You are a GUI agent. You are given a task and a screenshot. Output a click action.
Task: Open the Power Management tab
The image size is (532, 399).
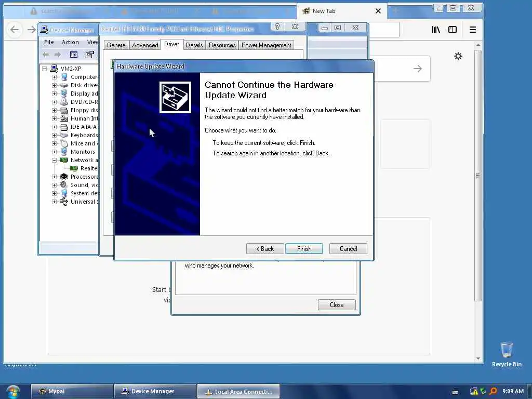[x=267, y=45]
